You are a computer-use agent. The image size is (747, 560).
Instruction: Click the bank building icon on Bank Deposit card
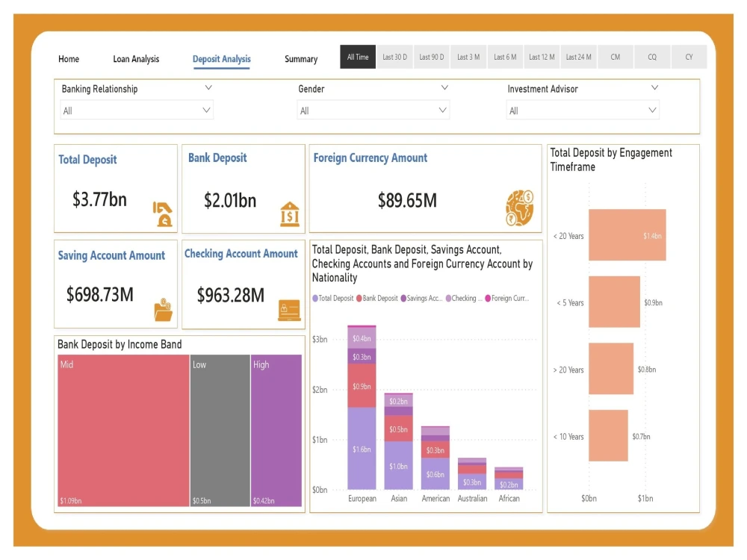[289, 213]
